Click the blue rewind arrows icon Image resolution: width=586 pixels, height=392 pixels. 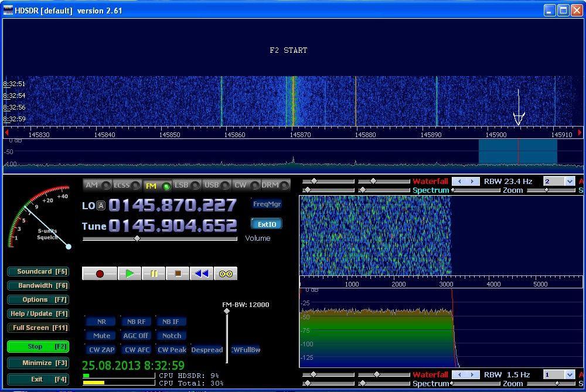tap(202, 274)
